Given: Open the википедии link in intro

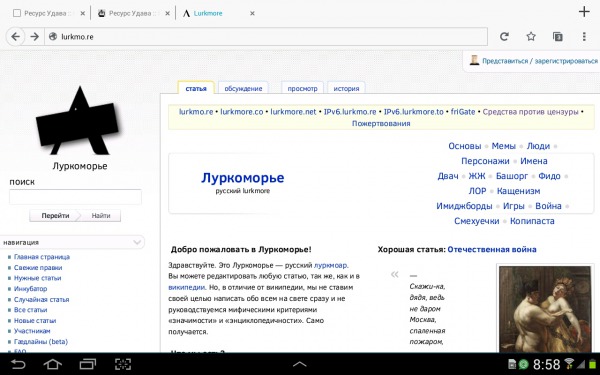Looking at the screenshot, I should pos(187,287).
